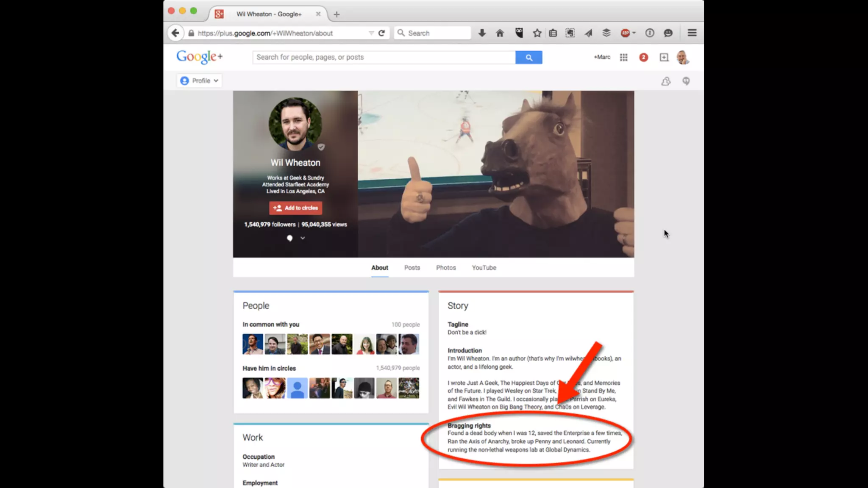Switch to the Photos profile tab
868x488 pixels.
tap(446, 268)
